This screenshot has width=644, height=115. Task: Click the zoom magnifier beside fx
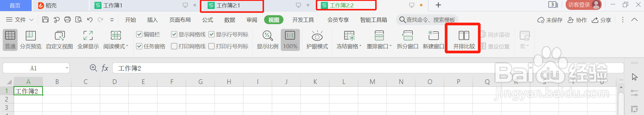(93, 68)
